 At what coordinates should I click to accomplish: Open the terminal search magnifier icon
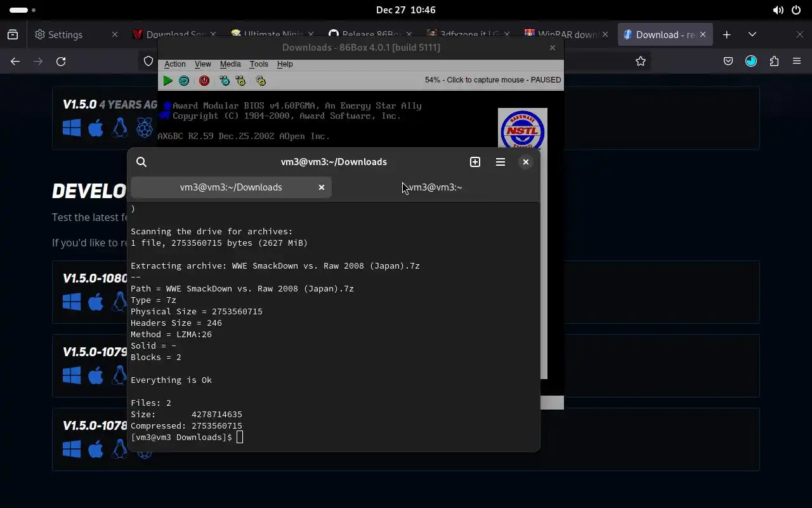click(x=141, y=162)
